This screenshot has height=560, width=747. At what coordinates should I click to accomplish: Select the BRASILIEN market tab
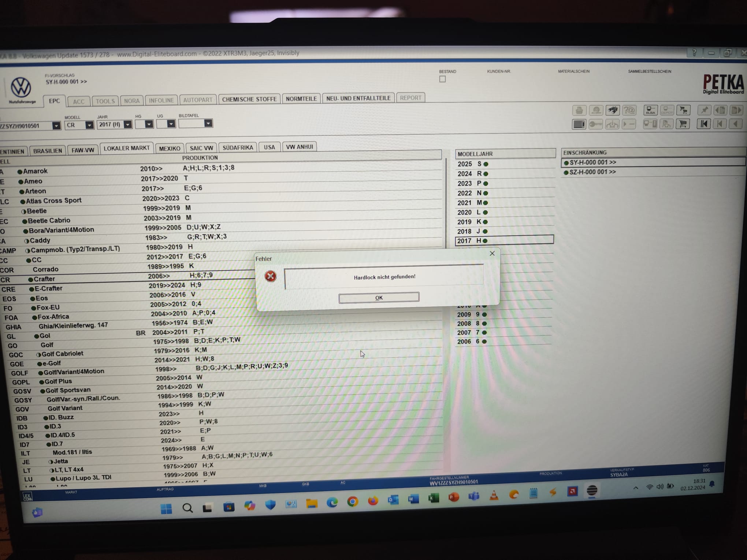pos(48,151)
